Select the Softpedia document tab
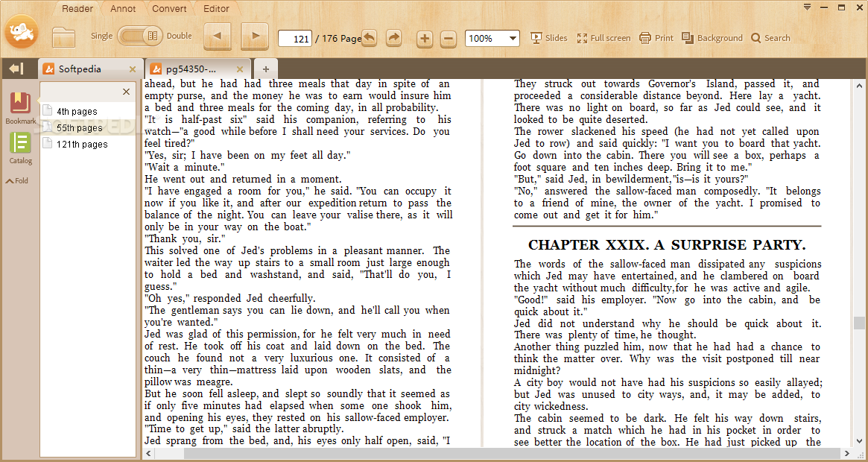Screen dimensions: 868x462 [91, 69]
